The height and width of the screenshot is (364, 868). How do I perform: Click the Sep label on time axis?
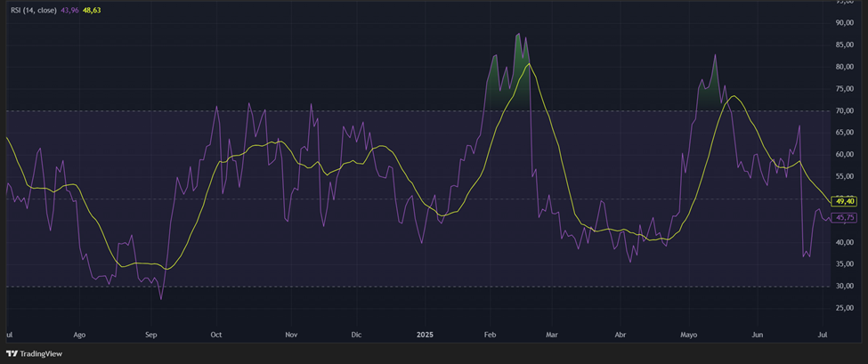point(150,336)
